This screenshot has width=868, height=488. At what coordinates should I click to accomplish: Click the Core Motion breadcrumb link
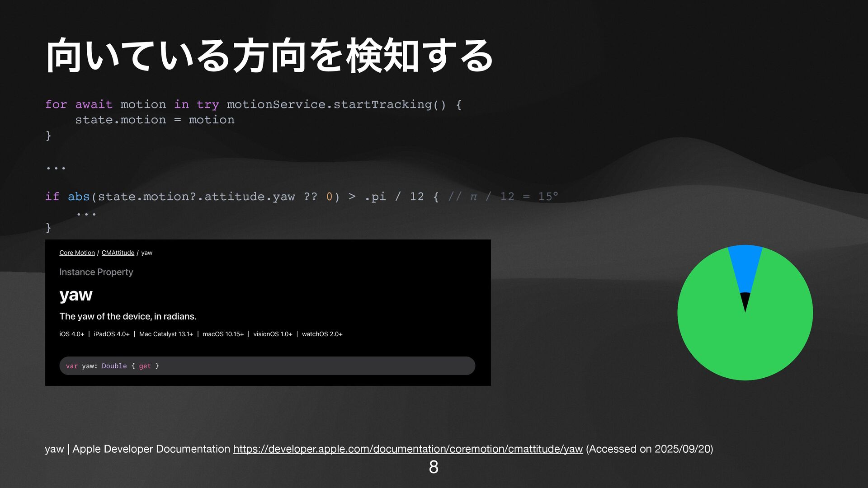(77, 253)
